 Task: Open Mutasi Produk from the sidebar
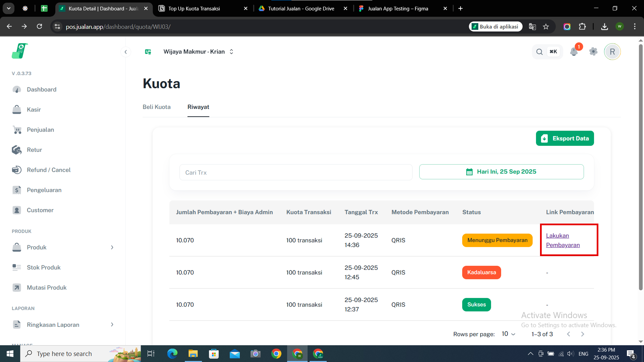(x=47, y=288)
